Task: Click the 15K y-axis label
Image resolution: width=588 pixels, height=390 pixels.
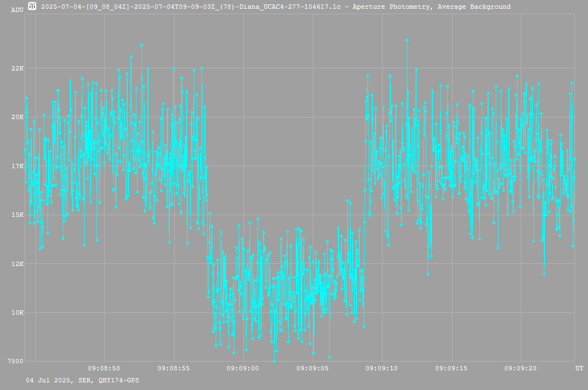Action: (18, 215)
